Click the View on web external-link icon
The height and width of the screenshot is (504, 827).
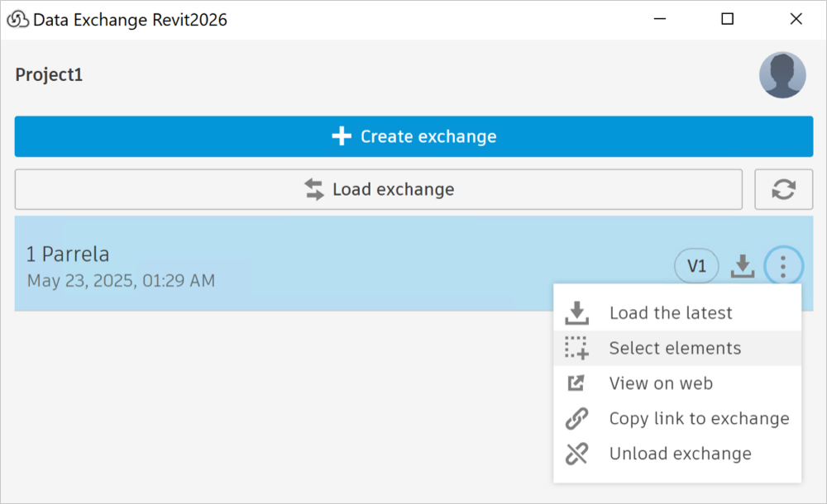[576, 383]
